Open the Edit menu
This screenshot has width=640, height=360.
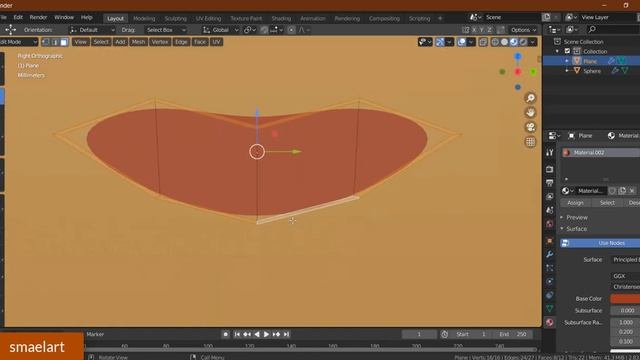point(18,17)
